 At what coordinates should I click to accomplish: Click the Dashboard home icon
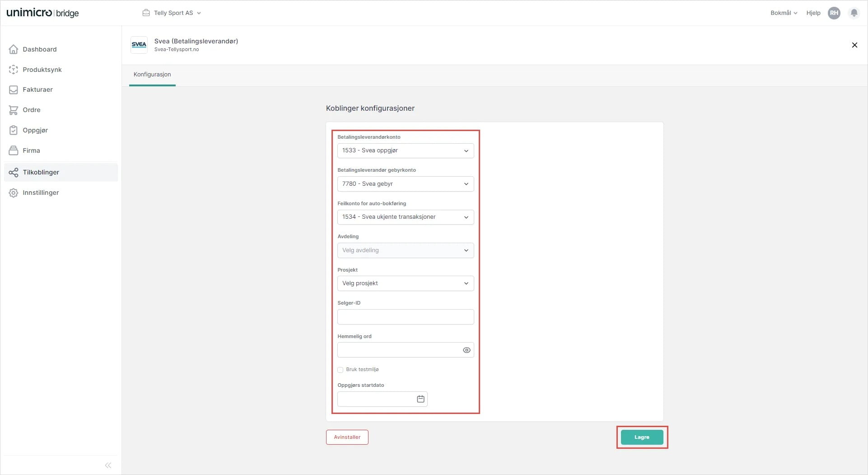14,49
